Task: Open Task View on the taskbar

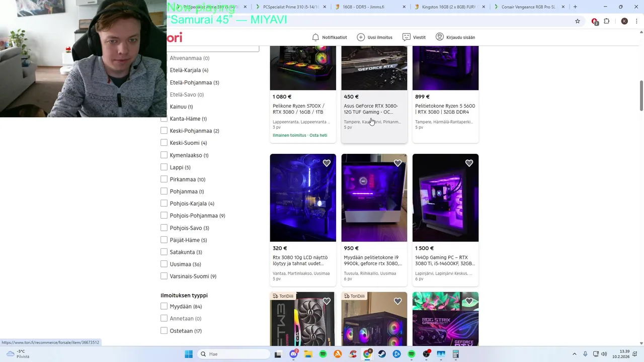Action: click(278, 354)
